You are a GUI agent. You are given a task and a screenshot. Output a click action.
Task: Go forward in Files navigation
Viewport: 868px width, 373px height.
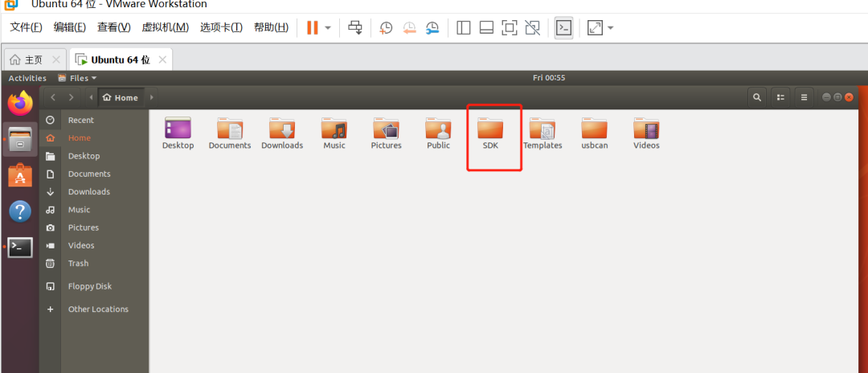(x=71, y=97)
